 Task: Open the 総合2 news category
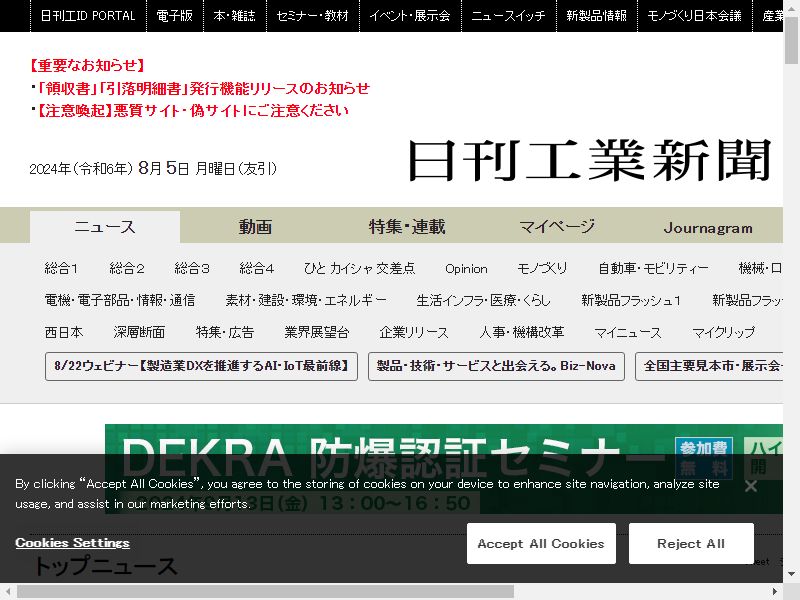(x=127, y=268)
